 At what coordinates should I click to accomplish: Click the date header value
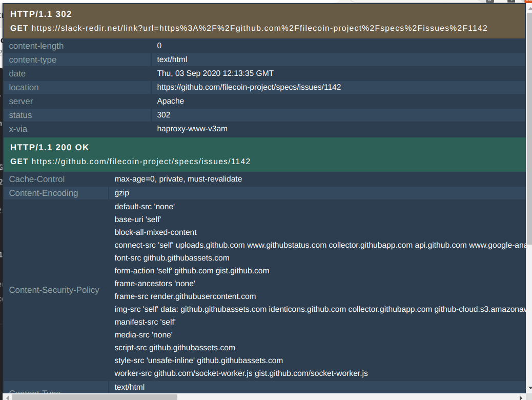(215, 73)
